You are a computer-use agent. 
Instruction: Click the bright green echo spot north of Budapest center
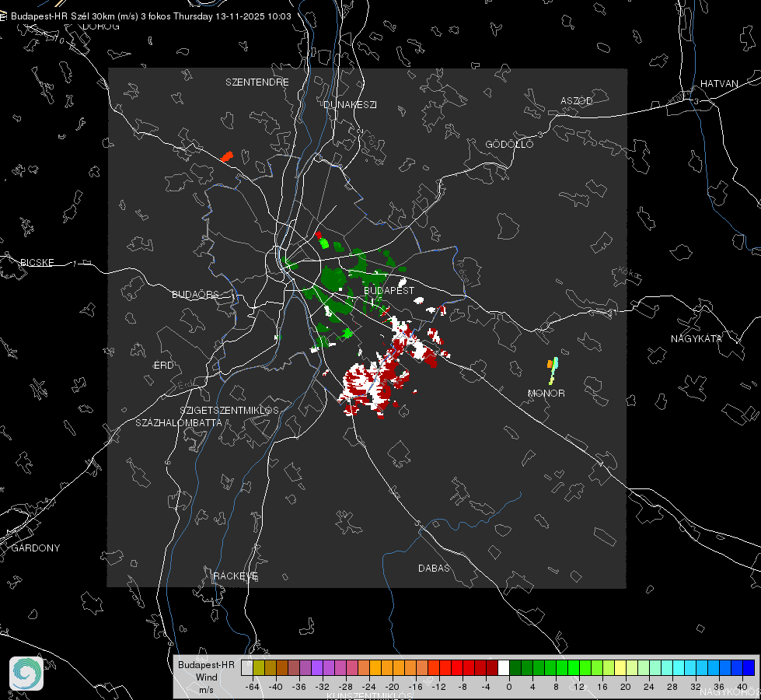coord(324,243)
